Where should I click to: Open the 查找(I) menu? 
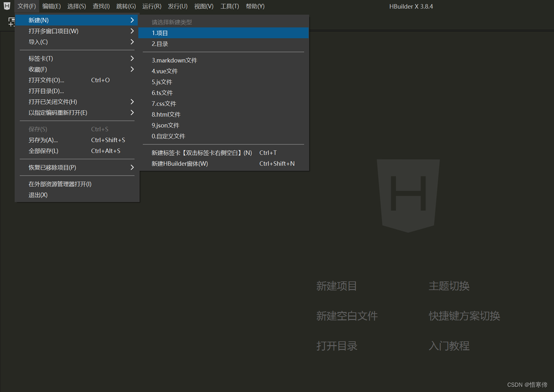tap(101, 6)
